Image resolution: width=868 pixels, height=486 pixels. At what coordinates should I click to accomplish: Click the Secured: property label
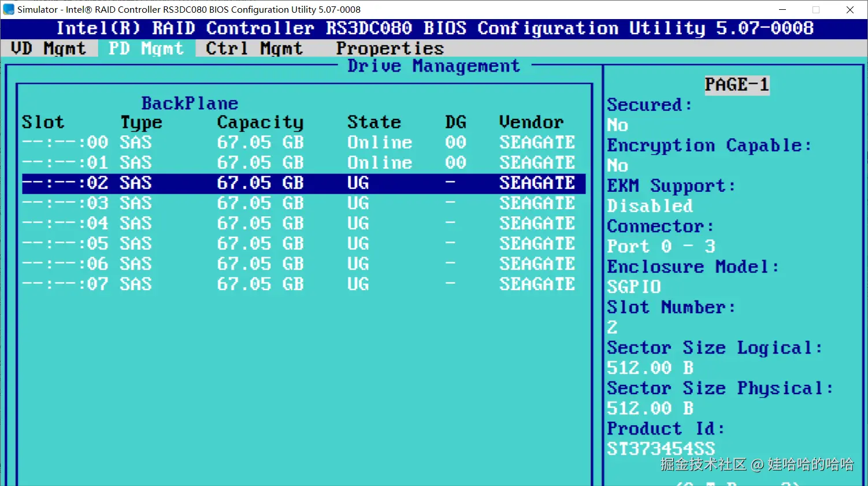[650, 105]
